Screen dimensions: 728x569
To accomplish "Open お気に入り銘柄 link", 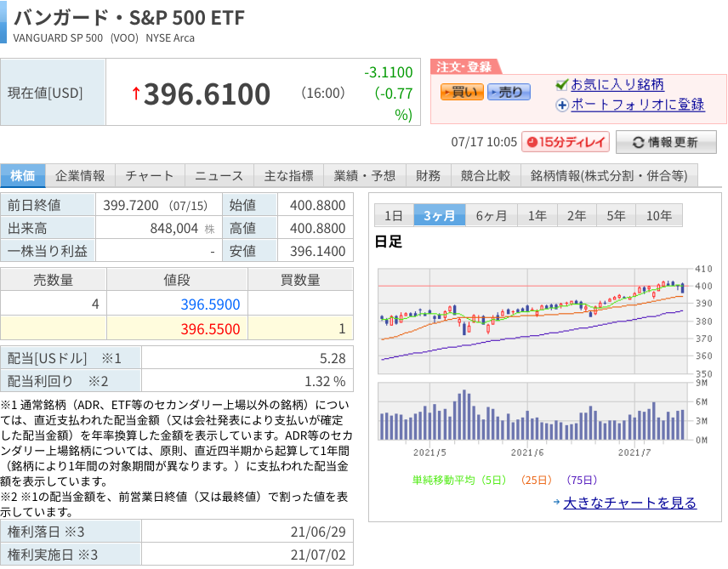I will pyautogui.click(x=617, y=84).
